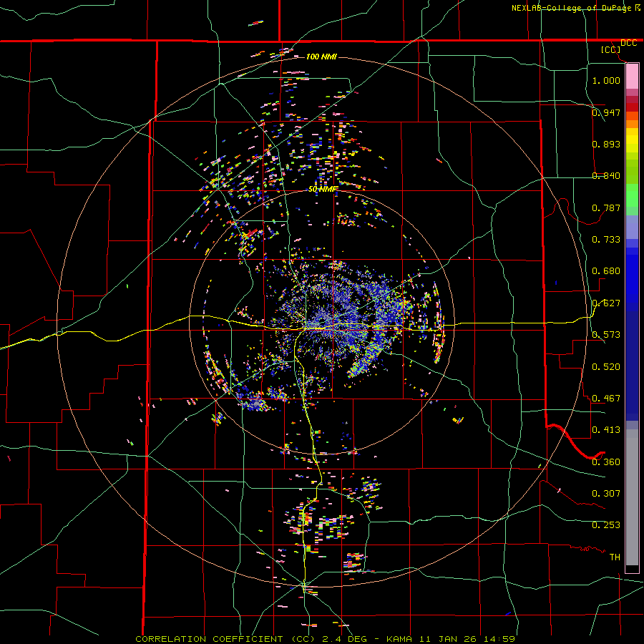Select the 0.787 legend value
Screen dimensions: 644x644
(x=606, y=208)
